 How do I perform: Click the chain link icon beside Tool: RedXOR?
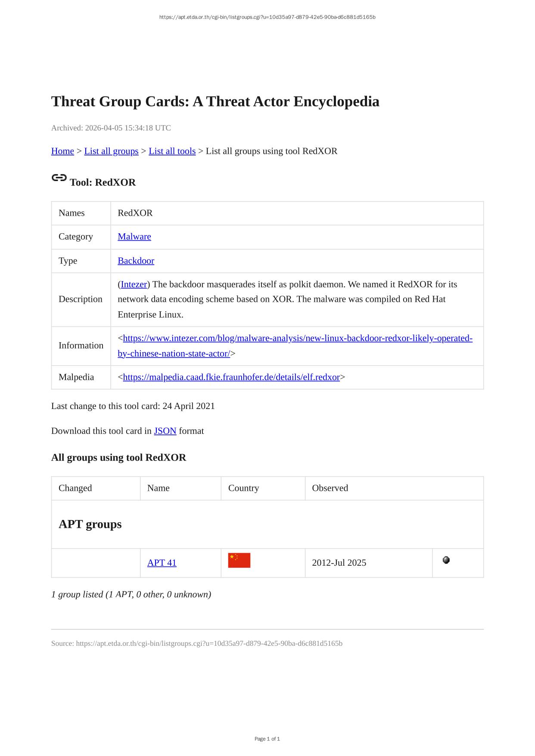(x=59, y=178)
